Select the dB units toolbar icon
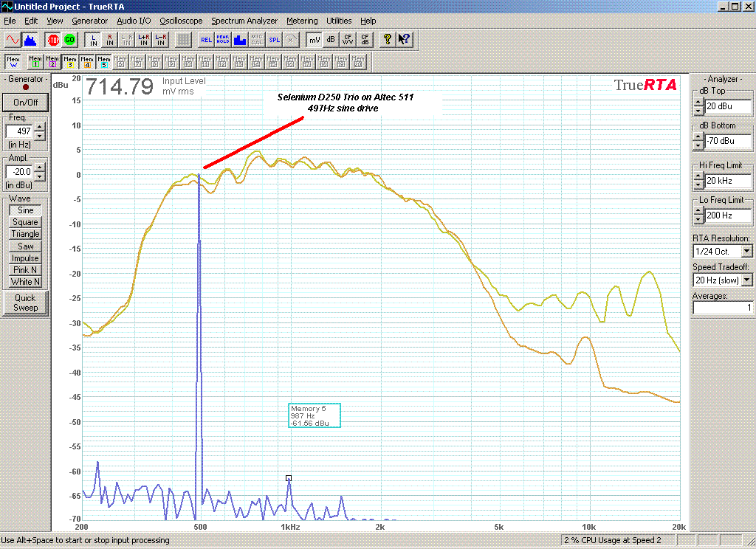This screenshot has height=549, width=756. [x=331, y=40]
